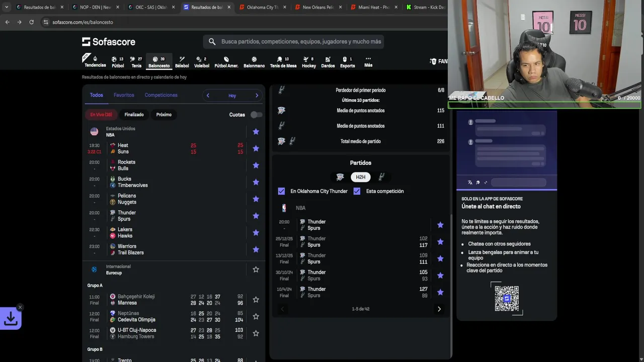The height and width of the screenshot is (362, 644).
Task: Unfavorite the Heat vs Suns match star
Action: tap(256, 148)
